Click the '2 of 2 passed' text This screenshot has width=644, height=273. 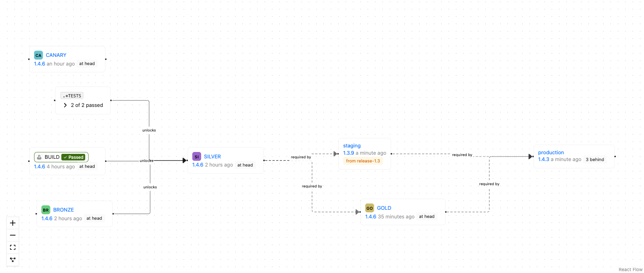87,105
